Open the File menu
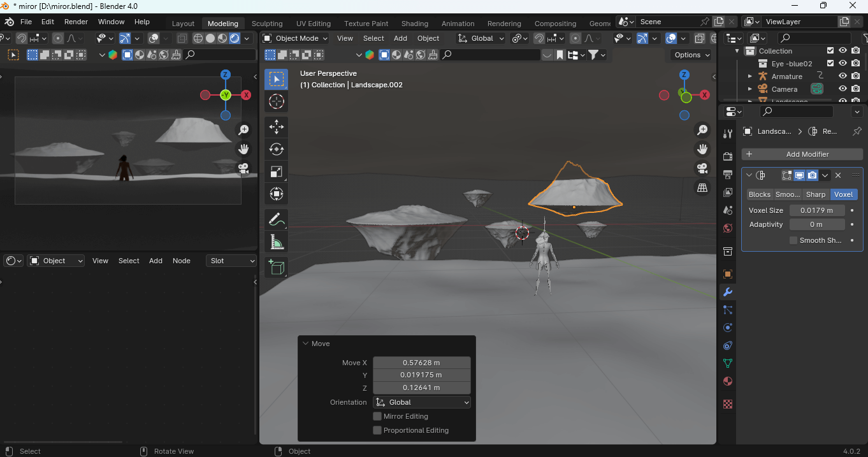Image resolution: width=868 pixels, height=457 pixels. tap(26, 22)
